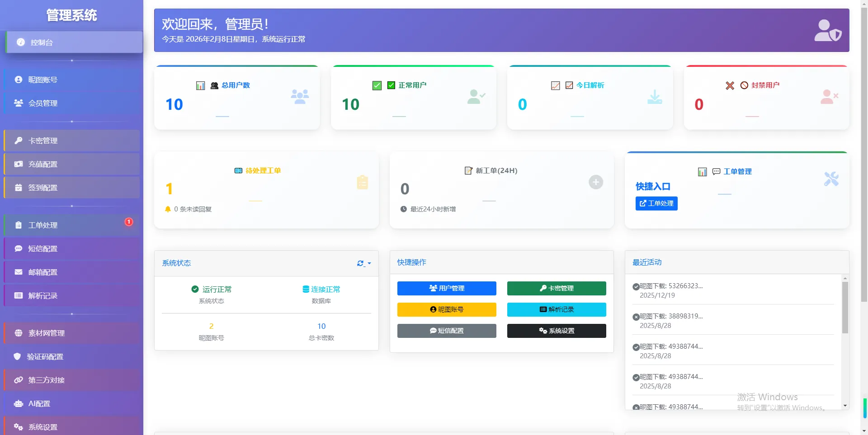The height and width of the screenshot is (435, 868).
Task: Select 第三方对接 in the sidebar
Action: tap(46, 380)
